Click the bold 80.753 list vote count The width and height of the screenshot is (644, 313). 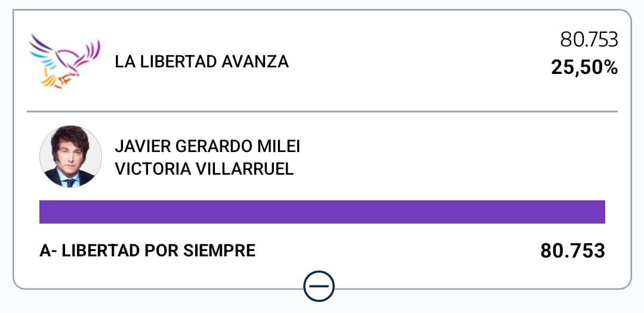point(572,251)
